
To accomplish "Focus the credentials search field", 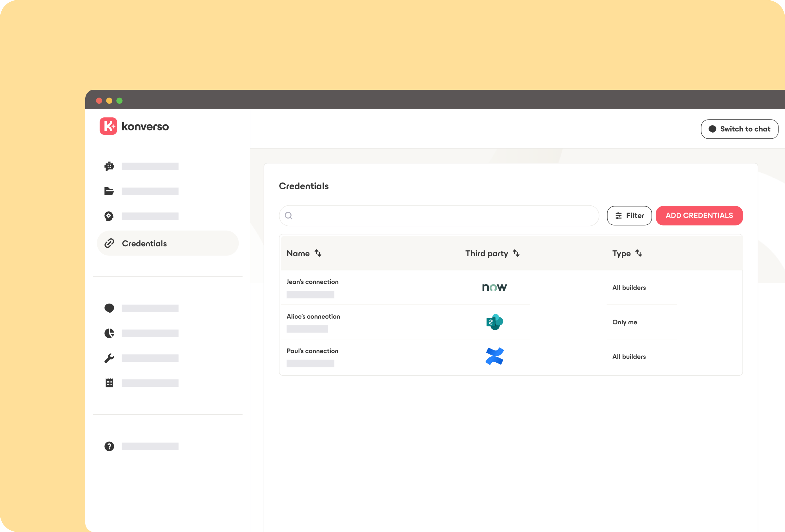I will (439, 216).
